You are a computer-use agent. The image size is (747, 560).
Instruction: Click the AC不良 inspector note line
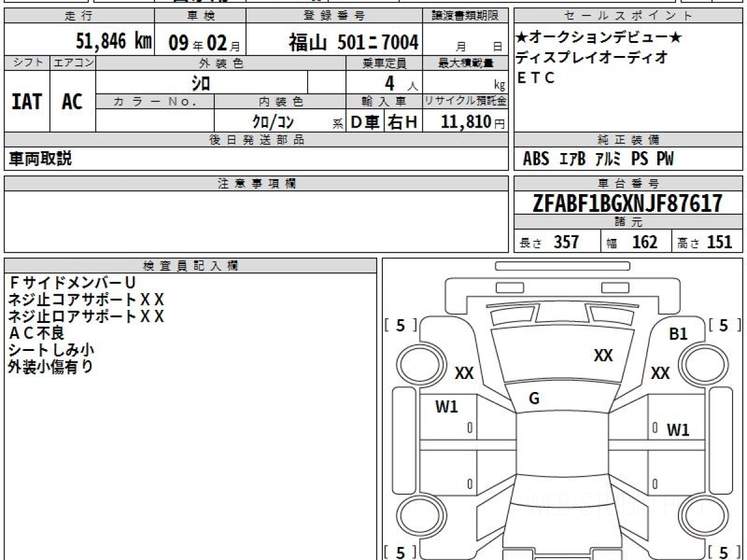coord(37,333)
